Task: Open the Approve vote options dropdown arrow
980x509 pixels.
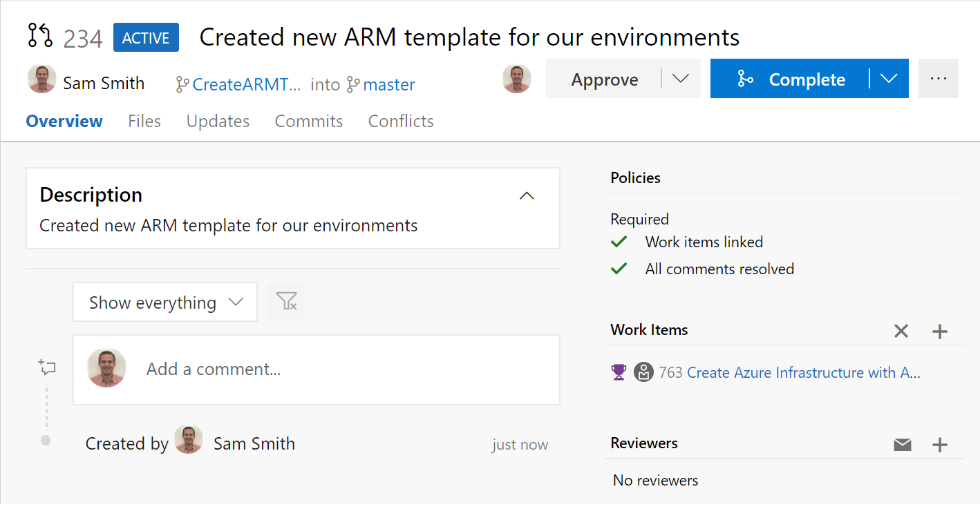Action: click(681, 79)
